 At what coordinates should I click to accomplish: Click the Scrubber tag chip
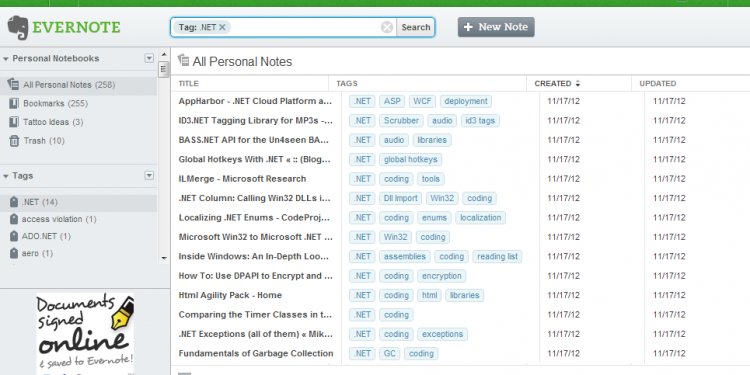401,121
